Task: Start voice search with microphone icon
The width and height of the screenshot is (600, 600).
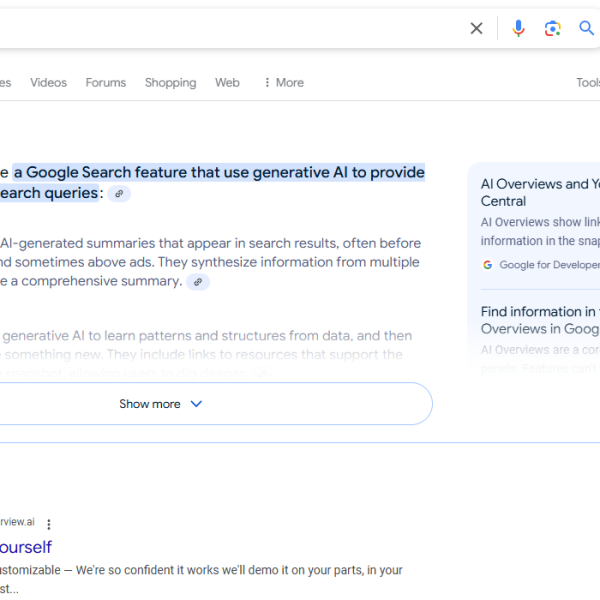Action: (x=518, y=28)
